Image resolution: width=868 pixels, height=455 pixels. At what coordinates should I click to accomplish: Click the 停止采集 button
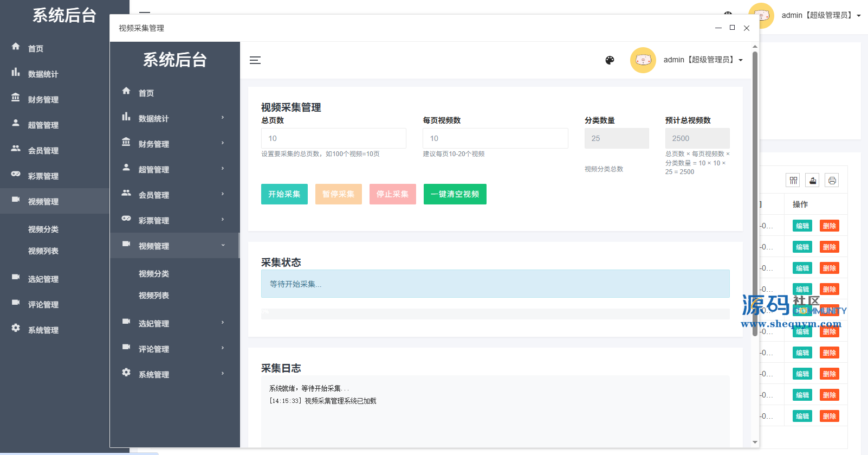tap(392, 194)
